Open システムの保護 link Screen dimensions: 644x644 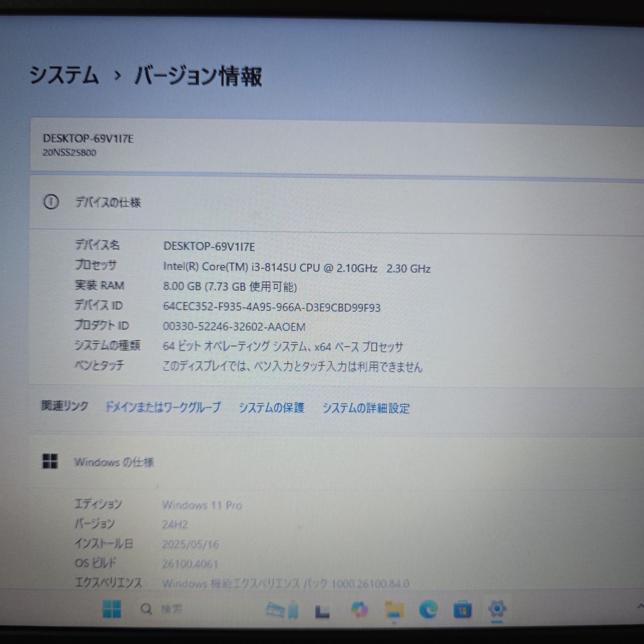pos(272,408)
